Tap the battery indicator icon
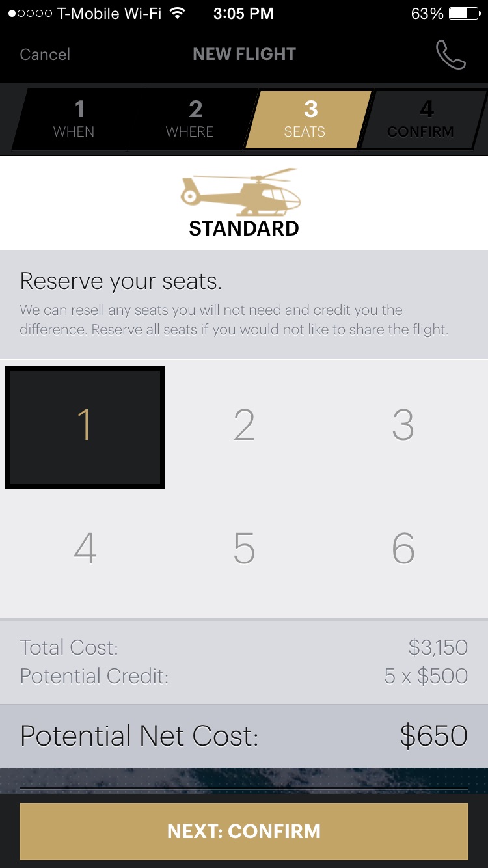The height and width of the screenshot is (868, 488). coord(463,14)
